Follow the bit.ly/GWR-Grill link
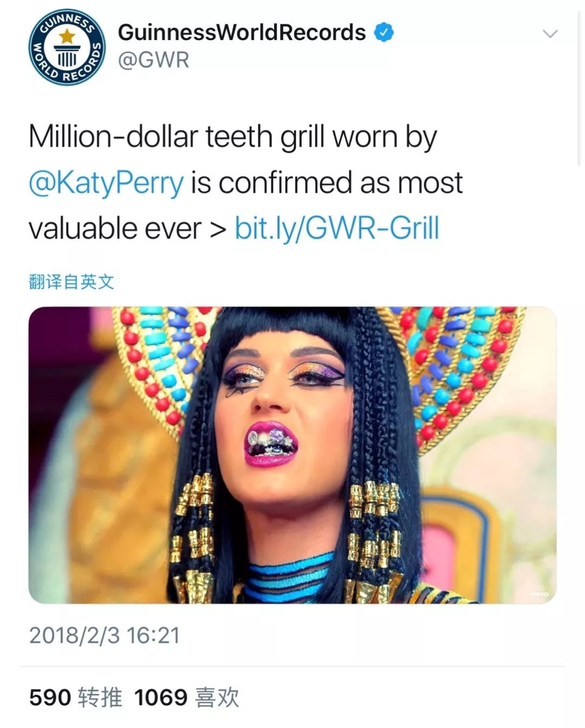The width and height of the screenshot is (585, 728). [x=336, y=228]
